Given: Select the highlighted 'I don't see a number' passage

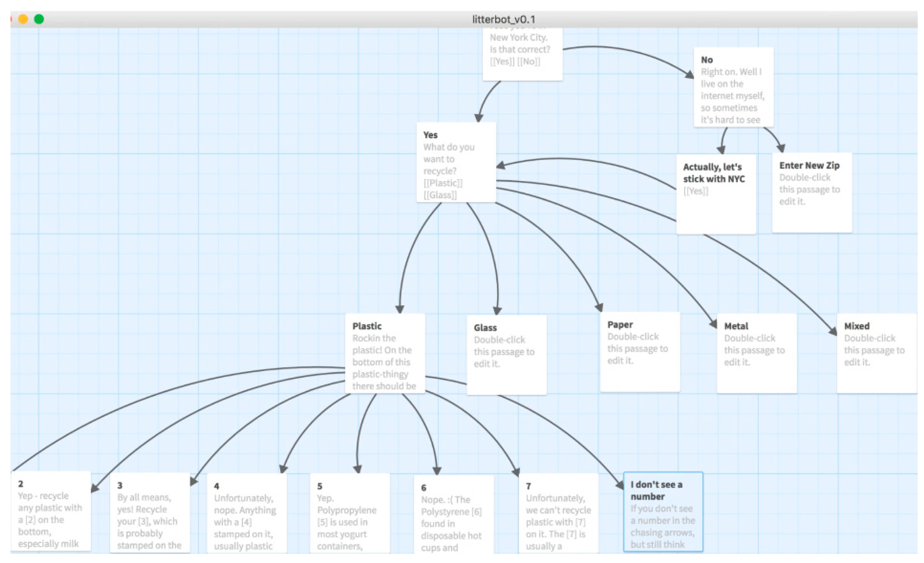Looking at the screenshot, I should pos(663,512).
